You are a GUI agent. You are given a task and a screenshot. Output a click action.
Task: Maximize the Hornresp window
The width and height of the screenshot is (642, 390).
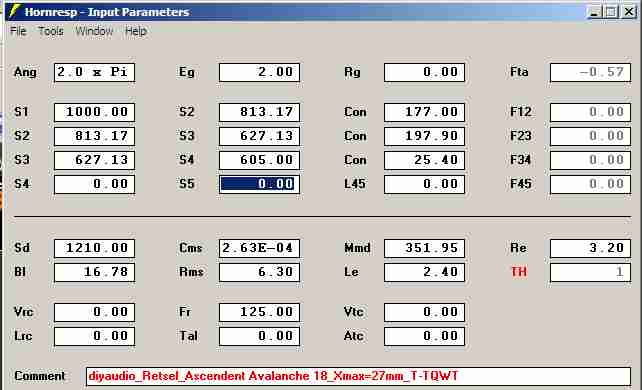611,12
